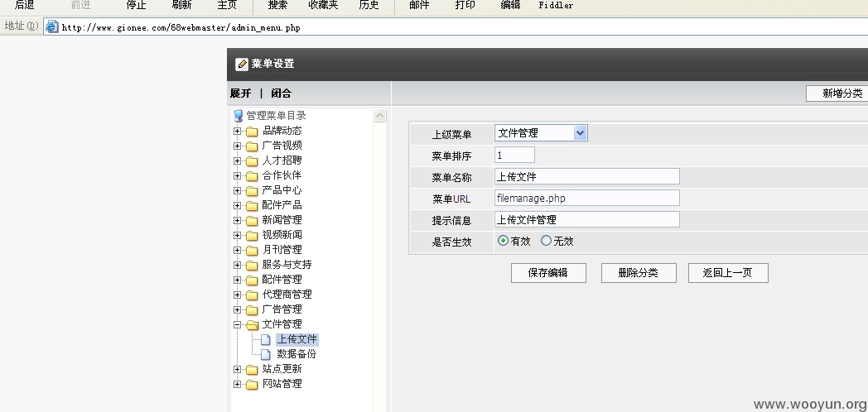Click 停止 in the browser toolbar
868x412 pixels.
coord(136,5)
